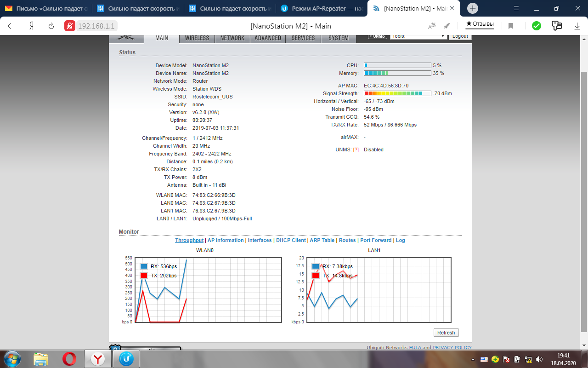
Task: Click the Logout button
Action: [460, 36]
